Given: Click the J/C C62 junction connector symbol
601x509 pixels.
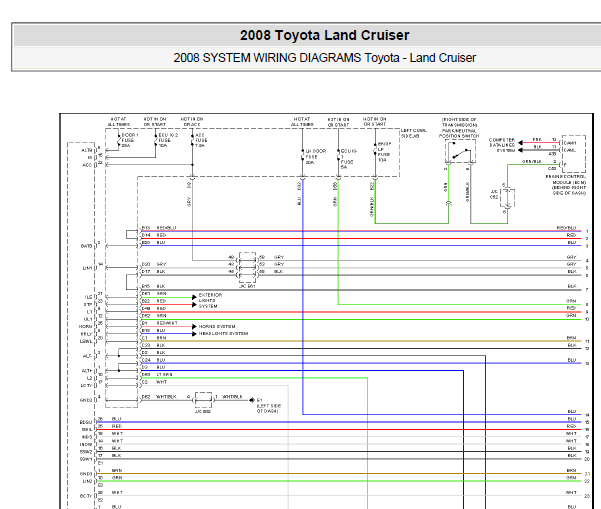Looking at the screenshot, I should tap(507, 198).
